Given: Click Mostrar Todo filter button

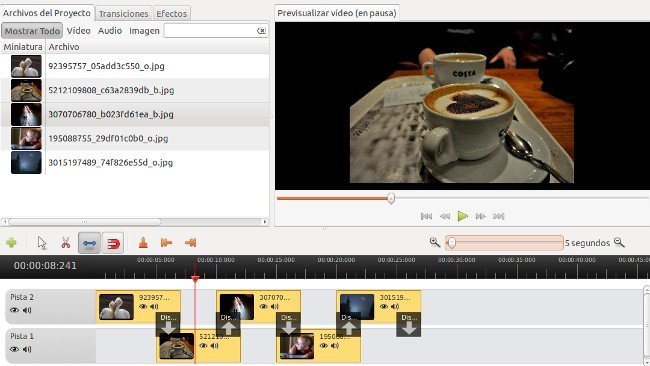Looking at the screenshot, I should (32, 31).
